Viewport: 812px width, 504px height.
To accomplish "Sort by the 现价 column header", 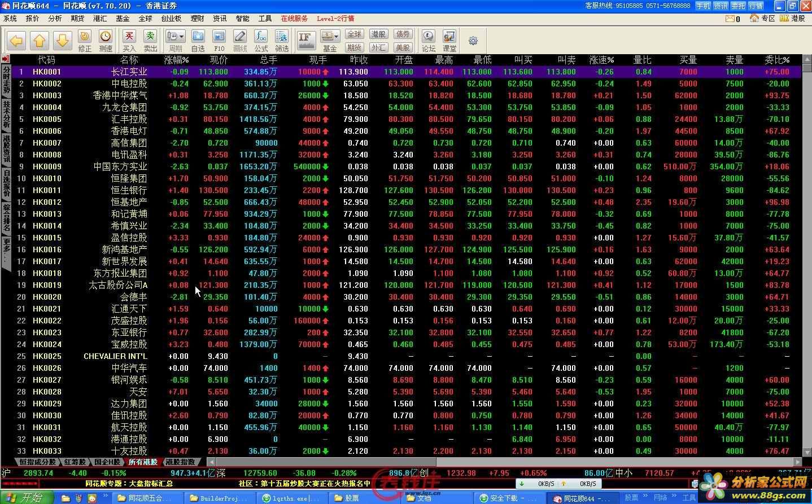I will click(219, 60).
